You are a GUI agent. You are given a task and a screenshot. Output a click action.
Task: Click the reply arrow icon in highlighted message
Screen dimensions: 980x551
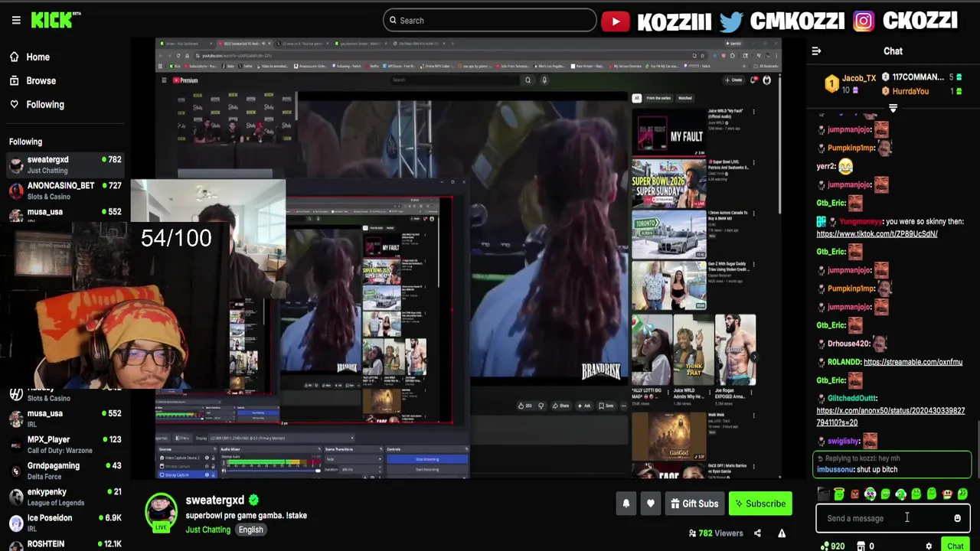(820, 458)
